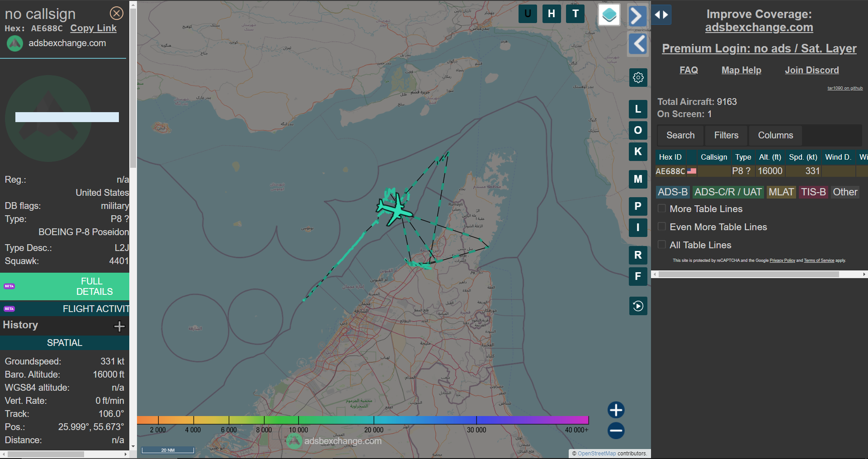Toggle the O map option
The image size is (868, 459).
click(x=638, y=130)
